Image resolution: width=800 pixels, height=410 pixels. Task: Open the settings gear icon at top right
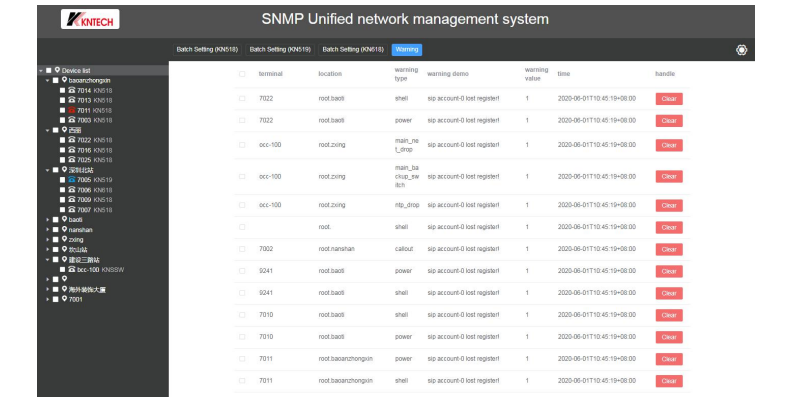pyautogui.click(x=741, y=49)
